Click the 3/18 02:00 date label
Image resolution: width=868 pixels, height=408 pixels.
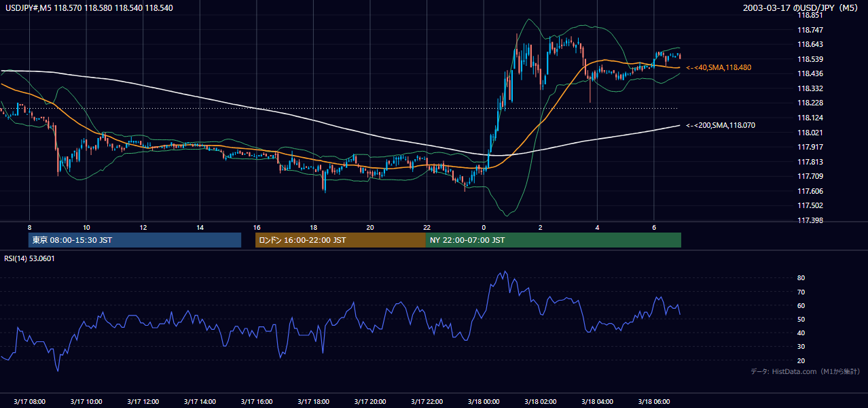click(x=540, y=402)
